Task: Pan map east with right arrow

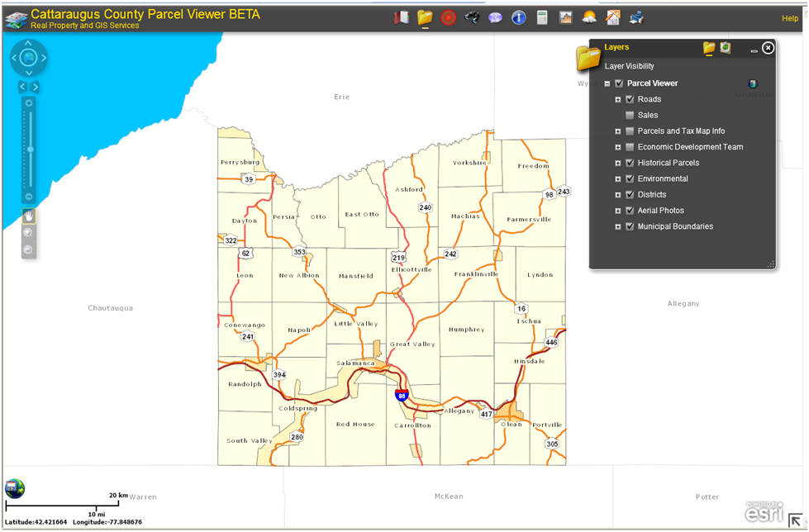Action: coord(43,58)
